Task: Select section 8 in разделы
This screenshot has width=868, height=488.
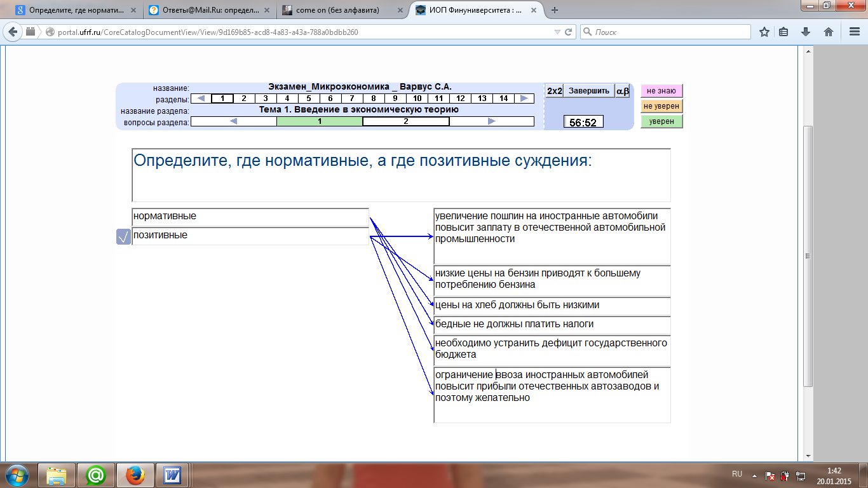Action: (373, 98)
